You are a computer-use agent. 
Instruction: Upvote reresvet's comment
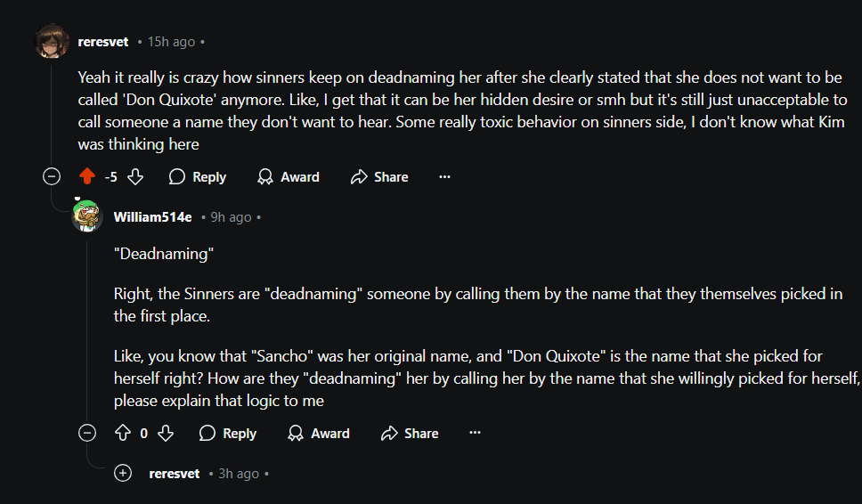pos(87,177)
